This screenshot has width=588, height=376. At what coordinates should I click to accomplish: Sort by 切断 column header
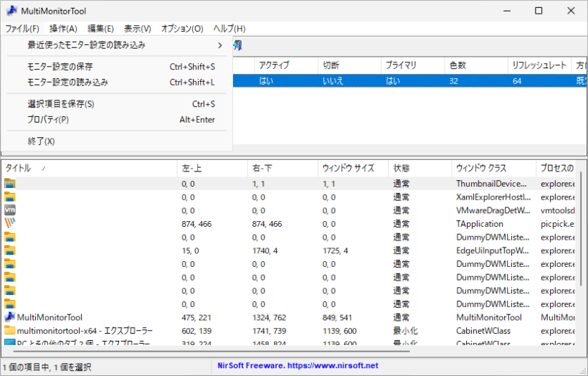[349, 65]
